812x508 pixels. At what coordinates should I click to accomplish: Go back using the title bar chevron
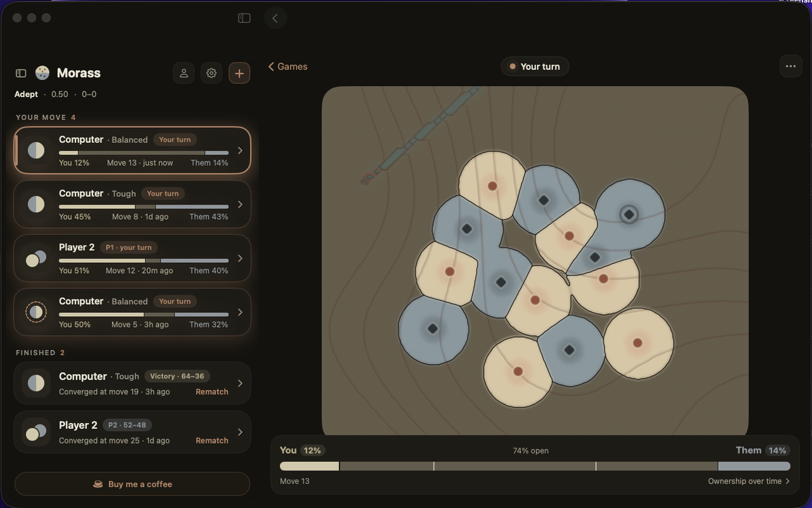tap(275, 18)
